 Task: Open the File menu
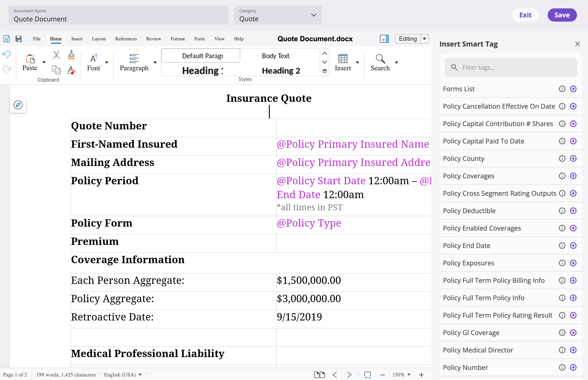(x=37, y=39)
